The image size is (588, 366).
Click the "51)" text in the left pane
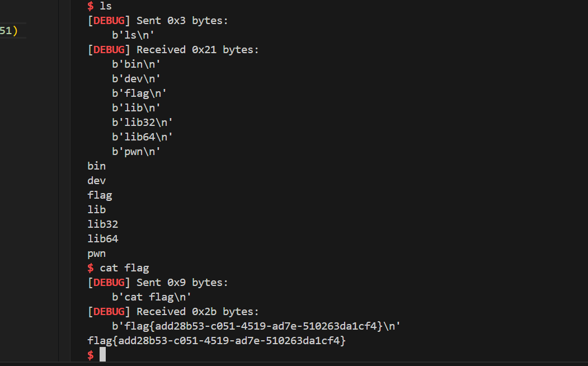coord(8,30)
